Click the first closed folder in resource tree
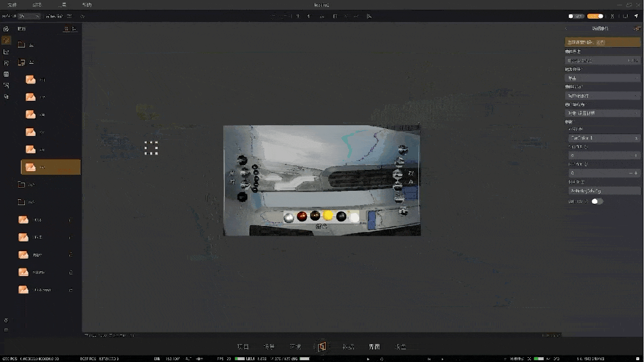The image size is (644, 362). [x=21, y=45]
